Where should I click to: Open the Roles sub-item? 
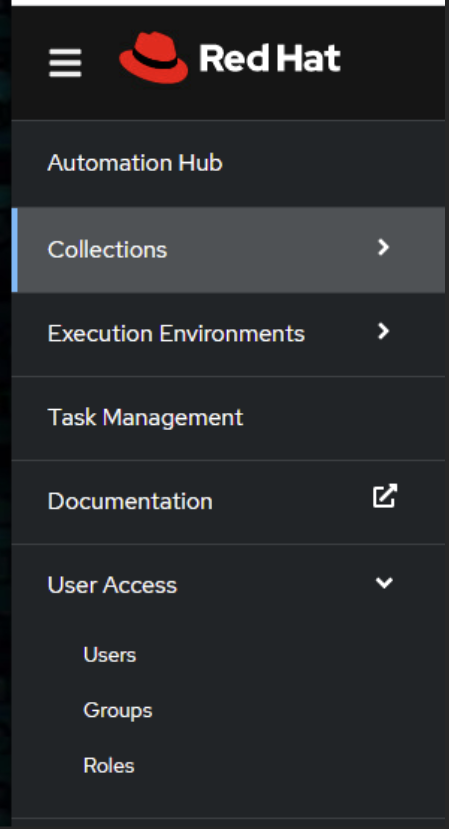tap(109, 766)
